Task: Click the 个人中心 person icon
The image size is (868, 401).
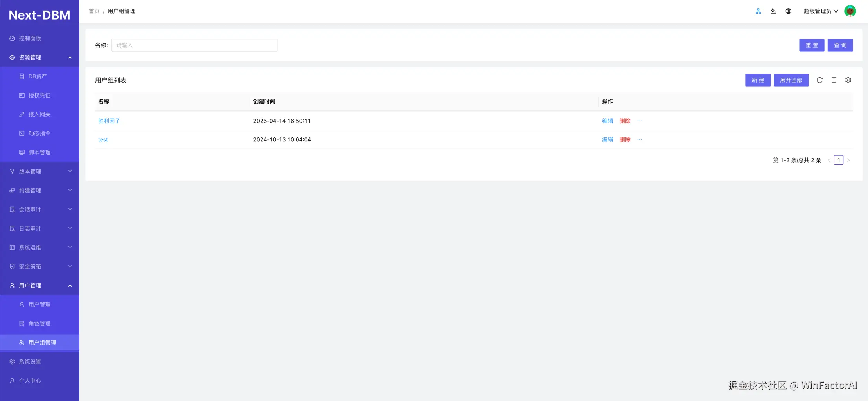Action: 12,381
